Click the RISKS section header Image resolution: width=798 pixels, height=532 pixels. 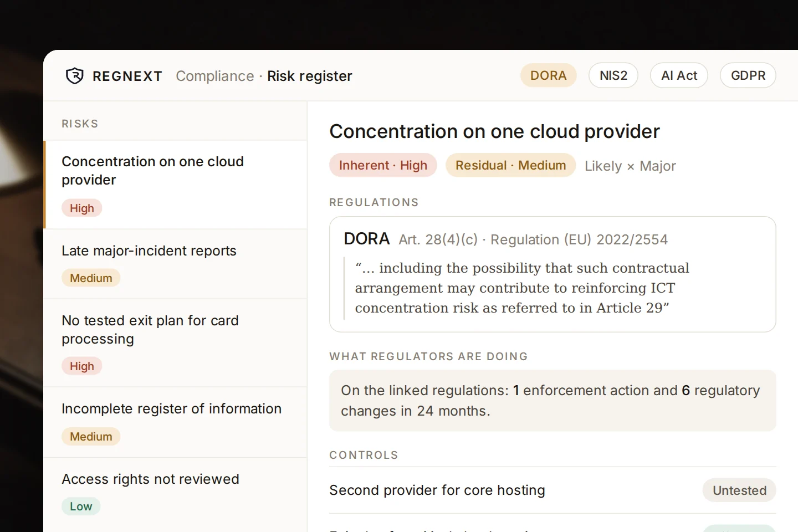point(80,124)
